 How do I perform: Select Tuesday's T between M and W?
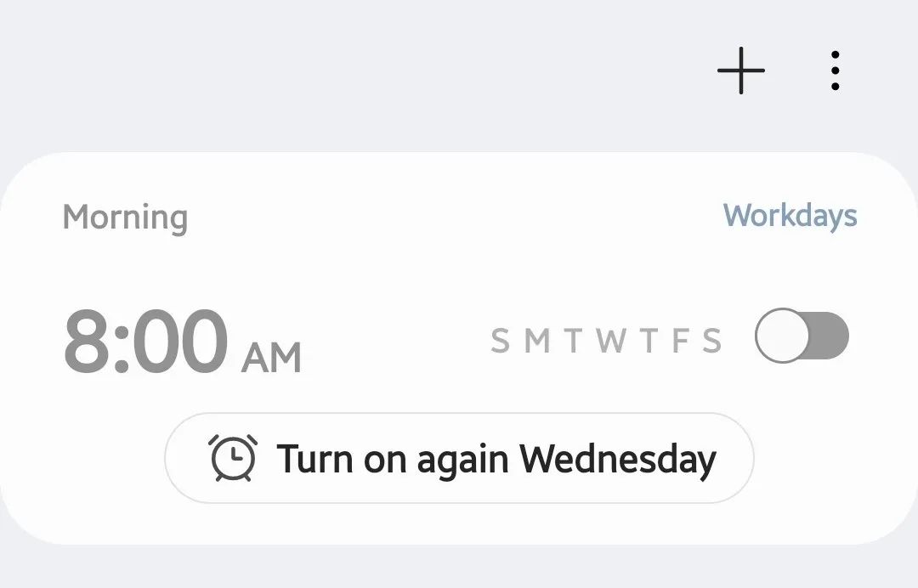[574, 342]
